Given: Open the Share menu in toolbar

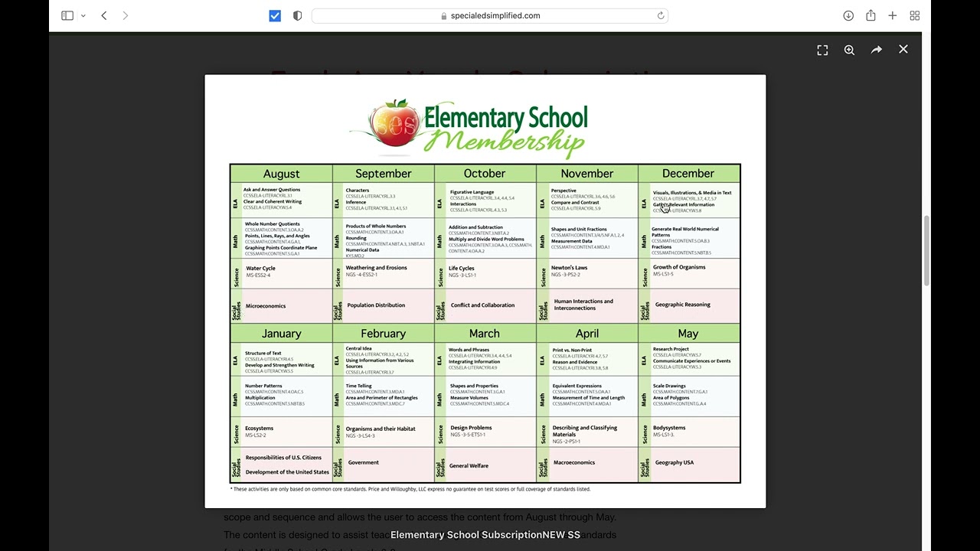Looking at the screenshot, I should point(871,15).
